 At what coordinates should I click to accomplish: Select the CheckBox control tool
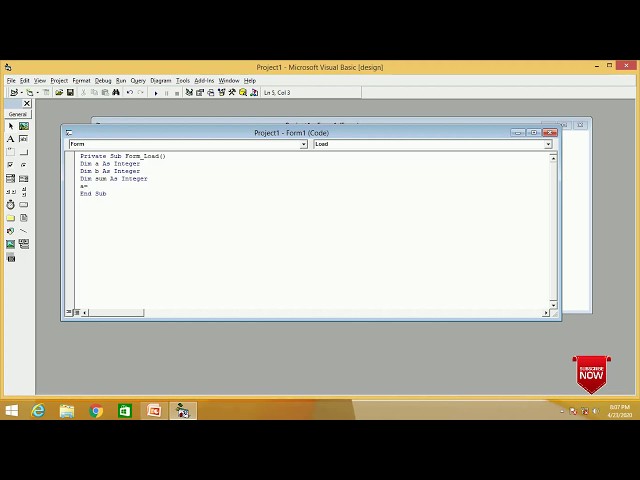tap(11, 165)
